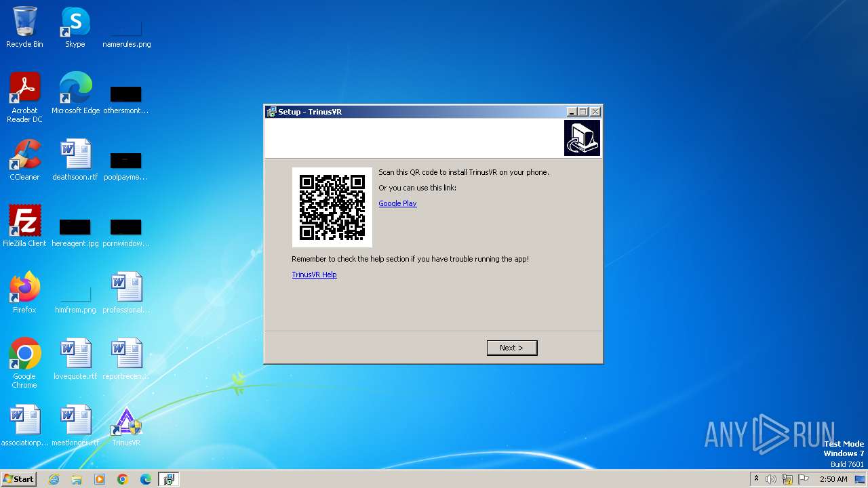This screenshot has width=868, height=488.
Task: Open the Windows Start menu
Action: coord(18,479)
